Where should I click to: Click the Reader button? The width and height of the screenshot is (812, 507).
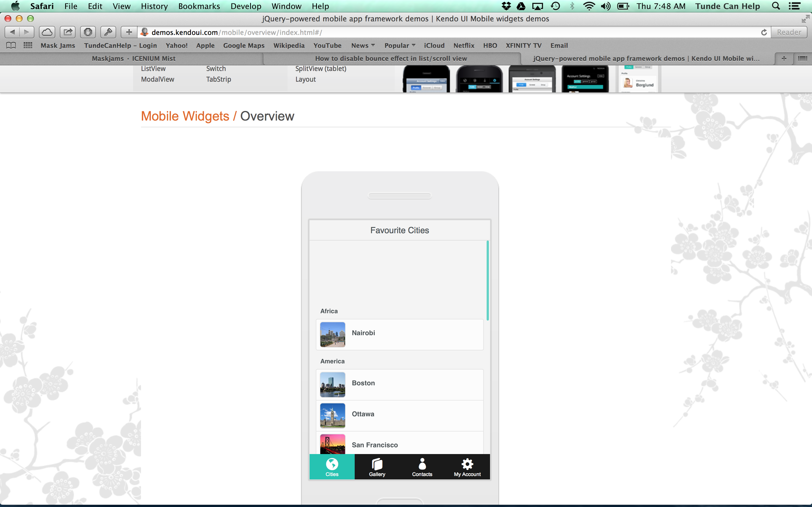pyautogui.click(x=789, y=32)
